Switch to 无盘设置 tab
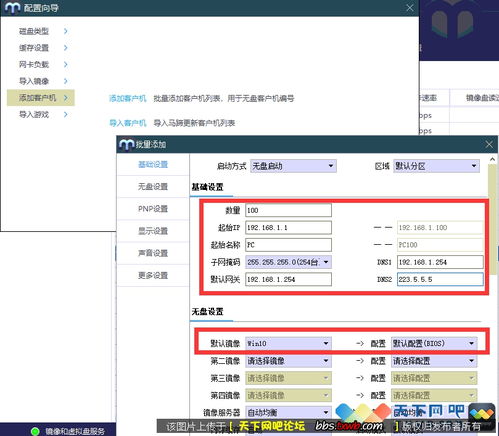 [x=153, y=187]
